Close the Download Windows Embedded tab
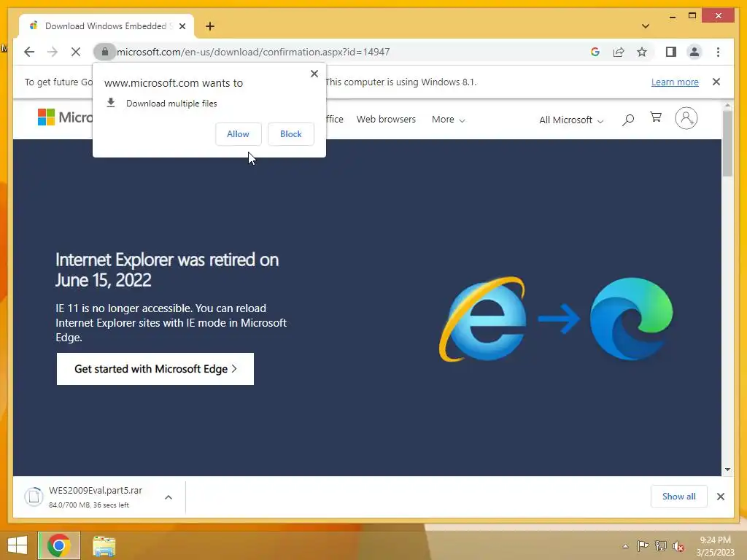 (x=182, y=26)
